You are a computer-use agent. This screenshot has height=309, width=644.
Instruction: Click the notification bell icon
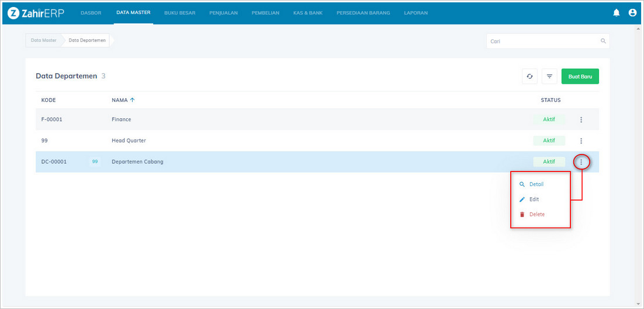tap(616, 12)
